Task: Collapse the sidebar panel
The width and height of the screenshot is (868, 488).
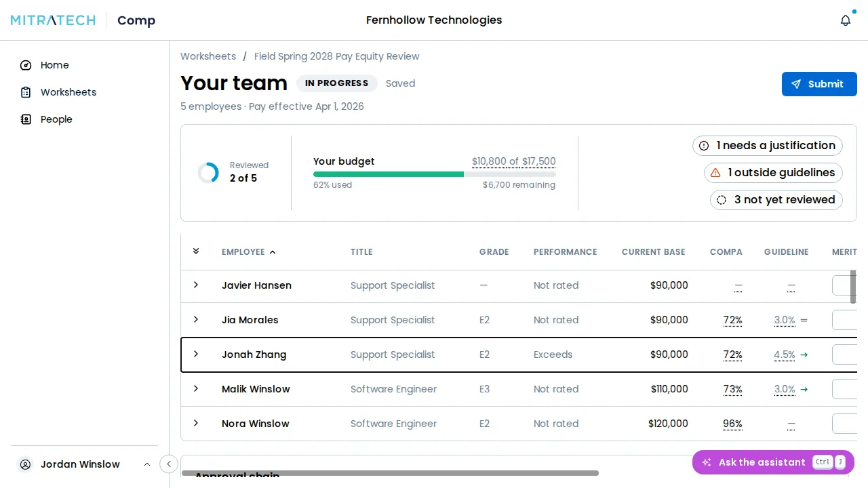Action: point(169,464)
